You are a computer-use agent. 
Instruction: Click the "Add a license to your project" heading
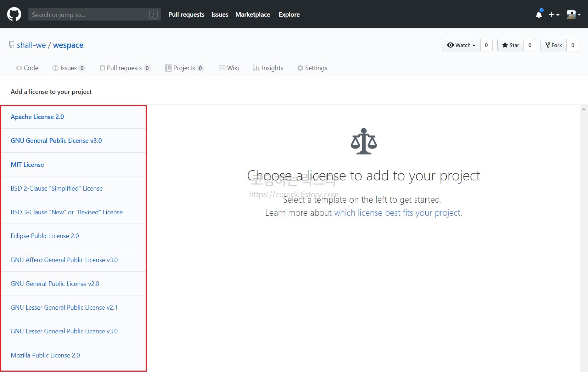point(51,92)
